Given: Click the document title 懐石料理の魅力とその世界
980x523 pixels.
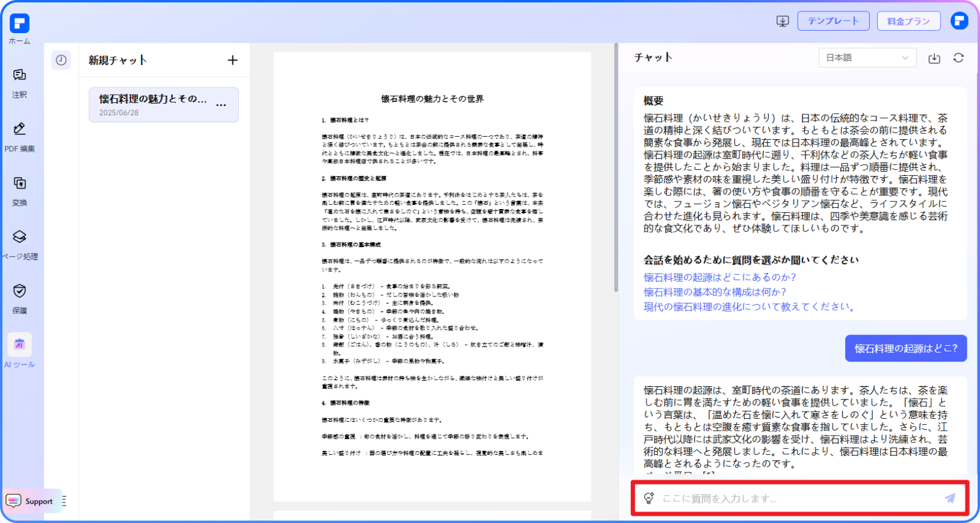Looking at the screenshot, I should coord(432,99).
